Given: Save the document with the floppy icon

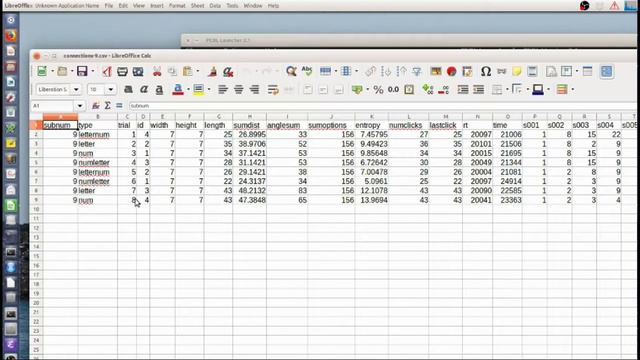Looking at the screenshot, I should click(82, 71).
